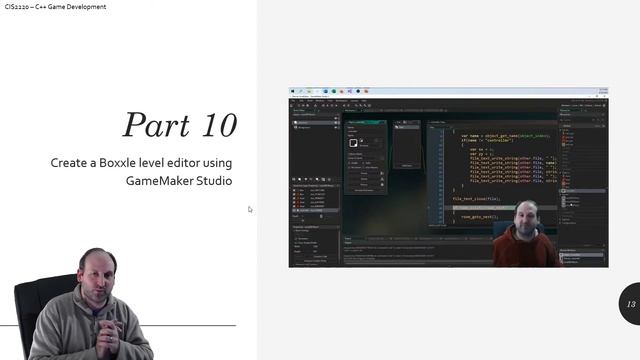Click the var name = object_get_name code line
Screen dimensions: 640x360
505,136
